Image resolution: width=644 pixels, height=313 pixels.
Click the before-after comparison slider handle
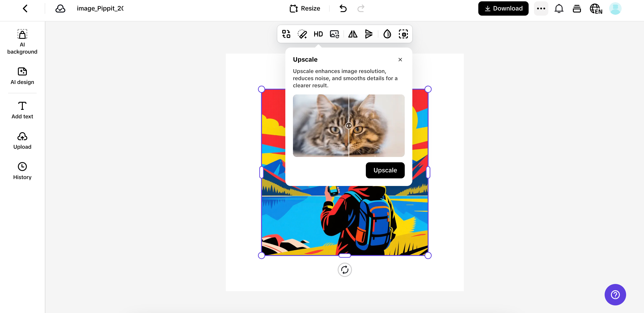[349, 125]
